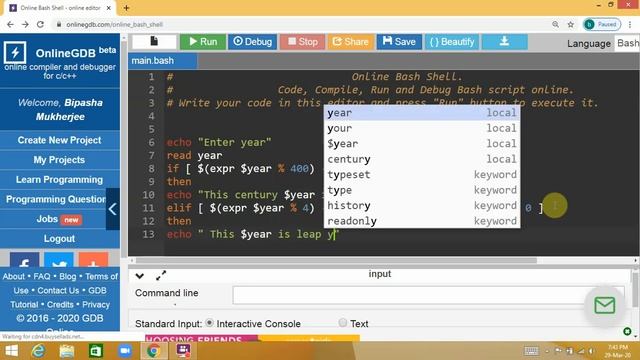
Task: Beautify the code formatting
Action: [x=452, y=42]
